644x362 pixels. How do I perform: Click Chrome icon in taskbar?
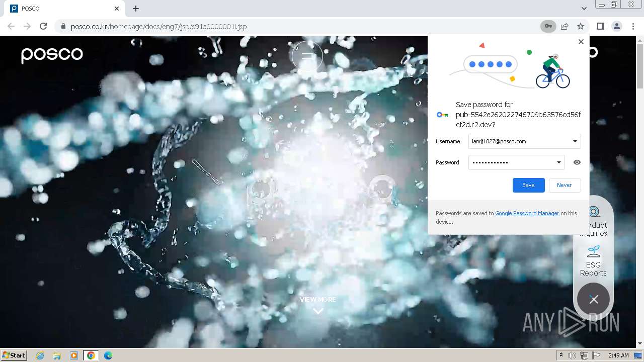pos(91,355)
